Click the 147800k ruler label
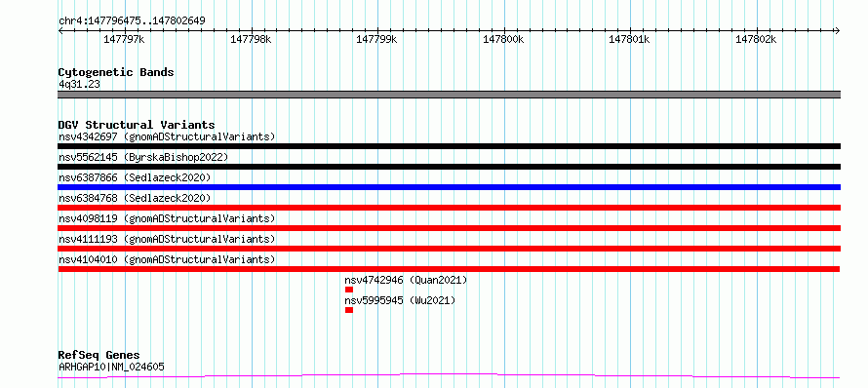868x388 pixels. pos(503,40)
